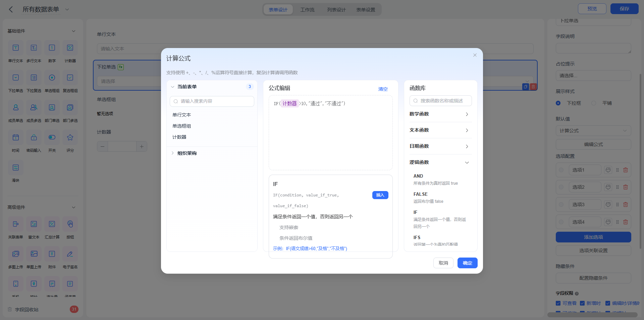
Task: Click the 数字 component icon
Action: coord(52,48)
